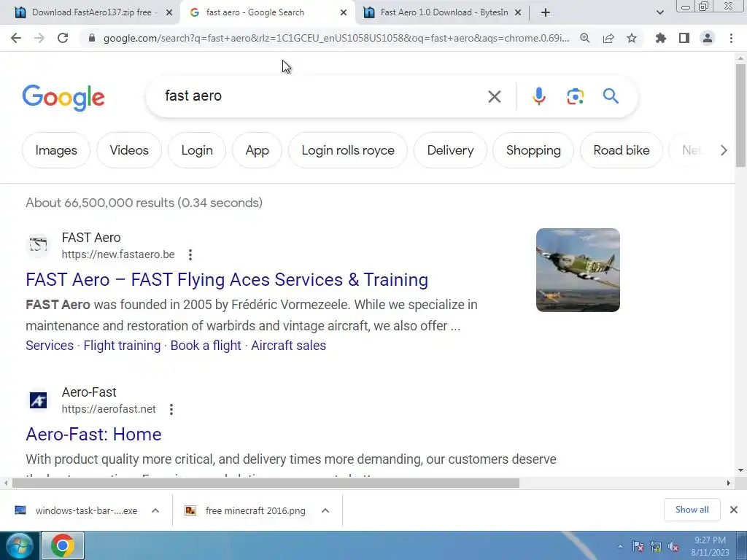Reload the current page
The height and width of the screenshot is (560, 747).
(x=63, y=38)
